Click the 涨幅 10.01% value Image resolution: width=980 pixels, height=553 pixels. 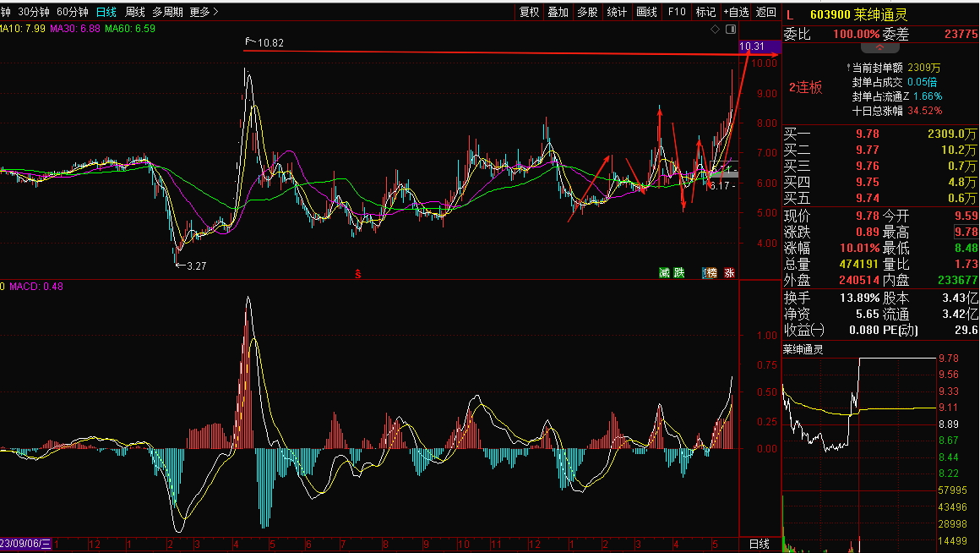pos(859,249)
